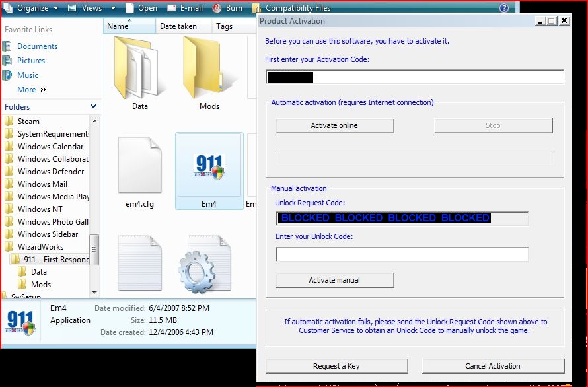The height and width of the screenshot is (387, 588).
Task: Select the lined text document icon
Action: tap(140, 262)
